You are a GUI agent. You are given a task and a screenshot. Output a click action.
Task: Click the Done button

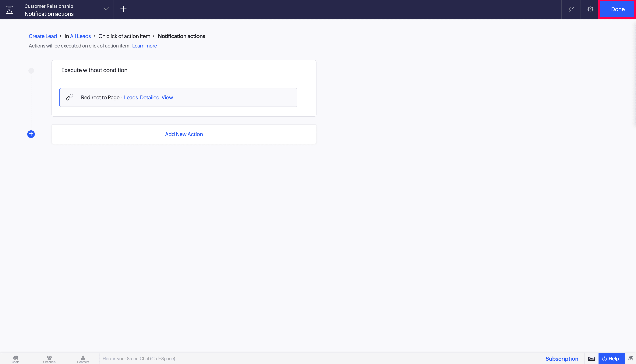pos(617,9)
